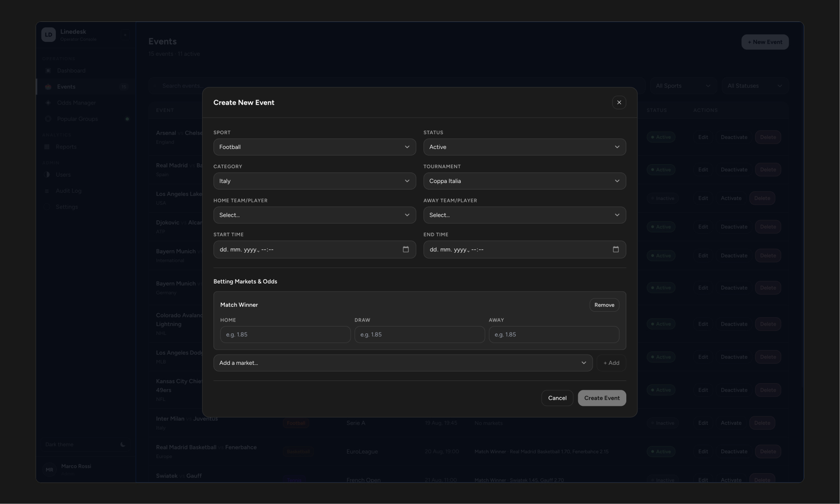Click the Draw odds input field
The height and width of the screenshot is (504, 840).
click(x=419, y=335)
